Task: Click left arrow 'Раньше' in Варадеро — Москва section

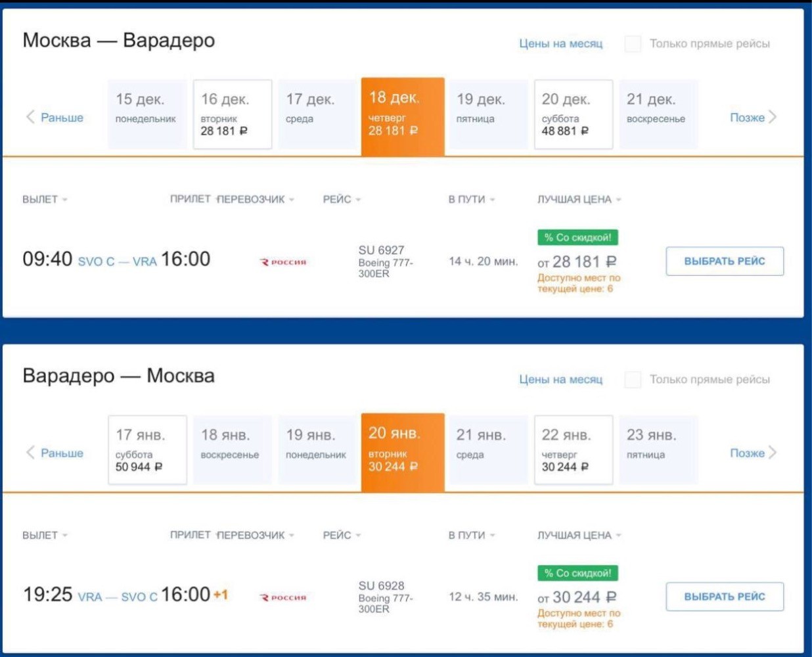Action: pos(55,453)
